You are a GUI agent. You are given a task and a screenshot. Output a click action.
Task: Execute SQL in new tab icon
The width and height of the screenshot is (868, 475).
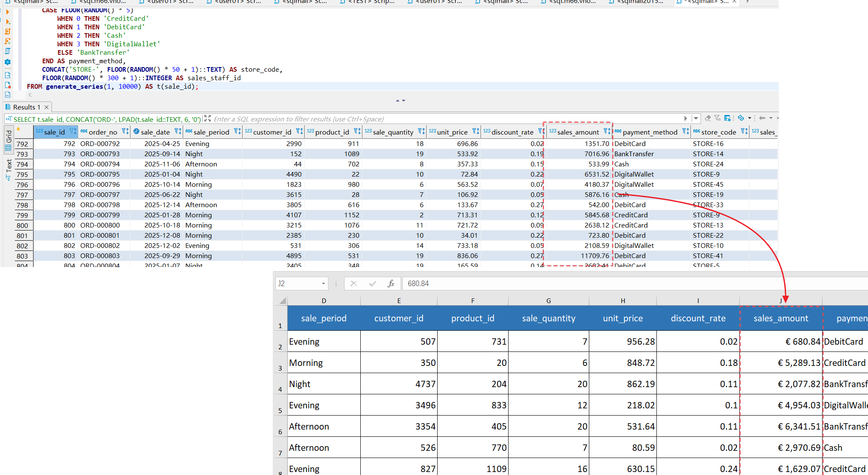point(8,22)
